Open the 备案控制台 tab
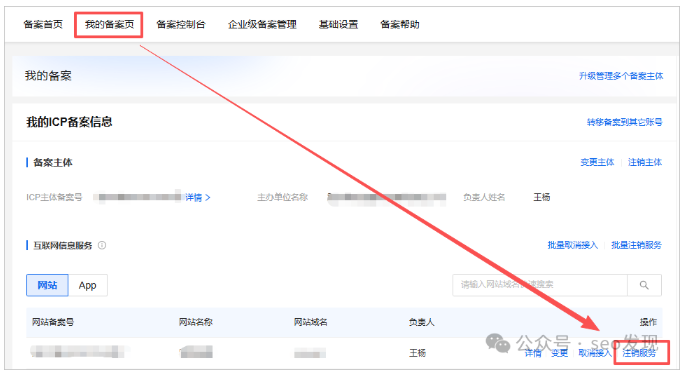 tap(181, 25)
